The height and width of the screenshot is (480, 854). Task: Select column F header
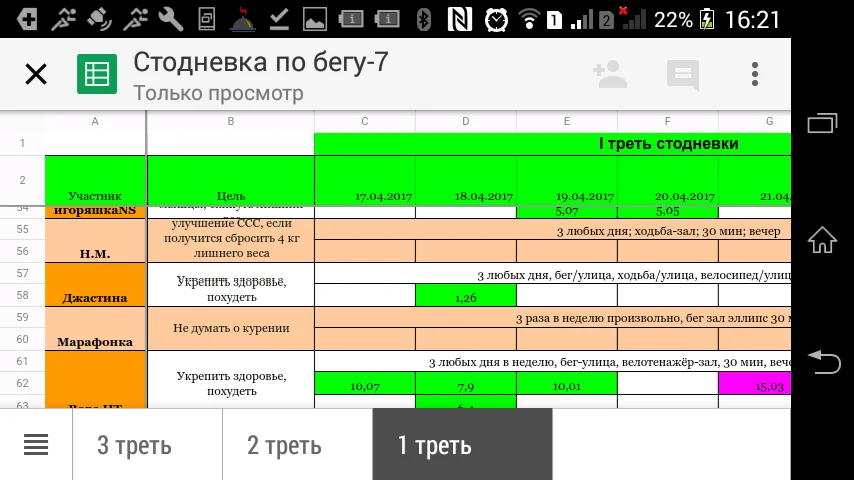click(x=668, y=121)
